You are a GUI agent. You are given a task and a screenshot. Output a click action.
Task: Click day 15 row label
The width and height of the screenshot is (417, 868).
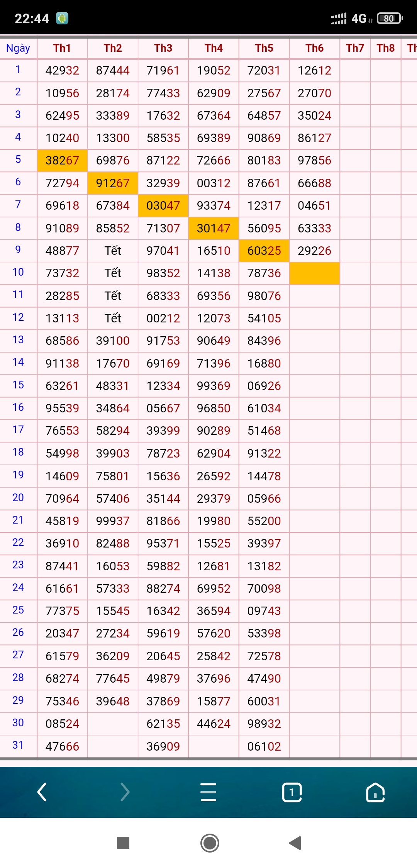(x=18, y=385)
